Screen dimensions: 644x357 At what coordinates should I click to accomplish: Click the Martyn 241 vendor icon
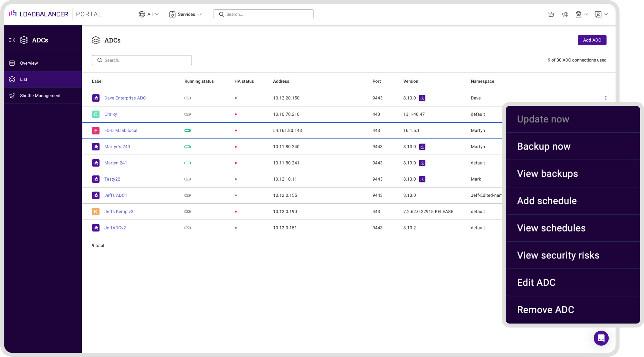(96, 163)
